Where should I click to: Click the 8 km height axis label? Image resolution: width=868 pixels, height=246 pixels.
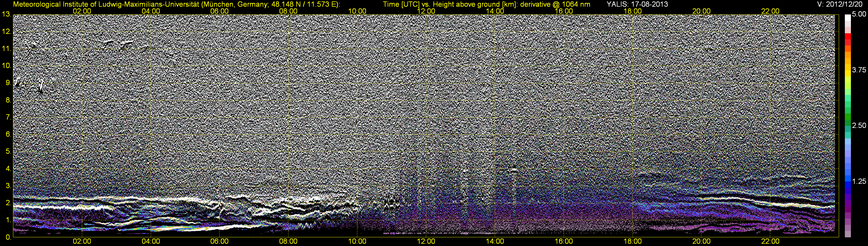click(8, 100)
